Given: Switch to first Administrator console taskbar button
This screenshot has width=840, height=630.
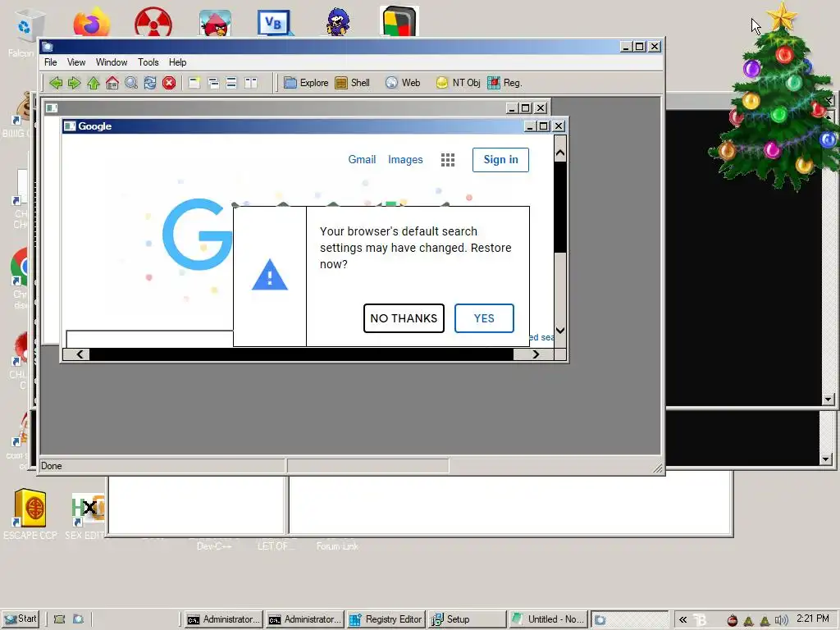Looking at the screenshot, I should pyautogui.click(x=223, y=619).
